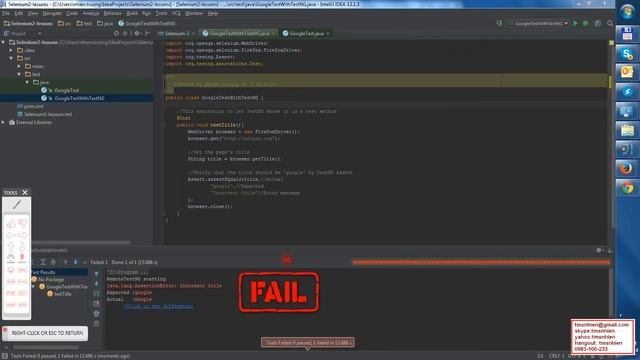
Task: Open the Run menu
Action: pyautogui.click(x=147, y=13)
